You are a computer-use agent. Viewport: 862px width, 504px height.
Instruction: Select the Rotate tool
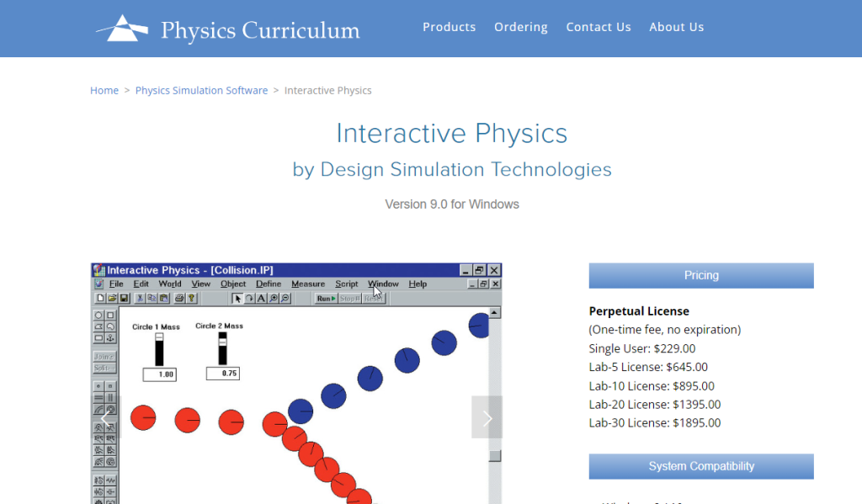249,298
